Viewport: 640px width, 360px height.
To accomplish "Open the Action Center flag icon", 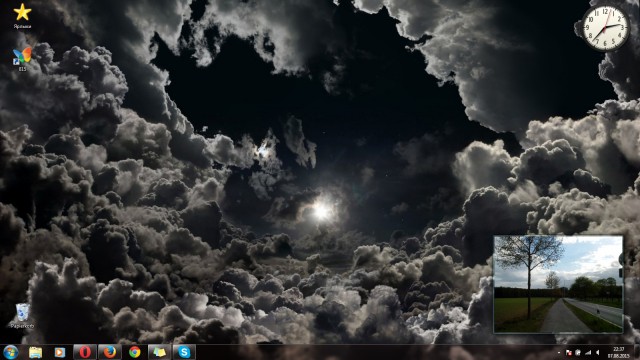I will tap(569, 352).
